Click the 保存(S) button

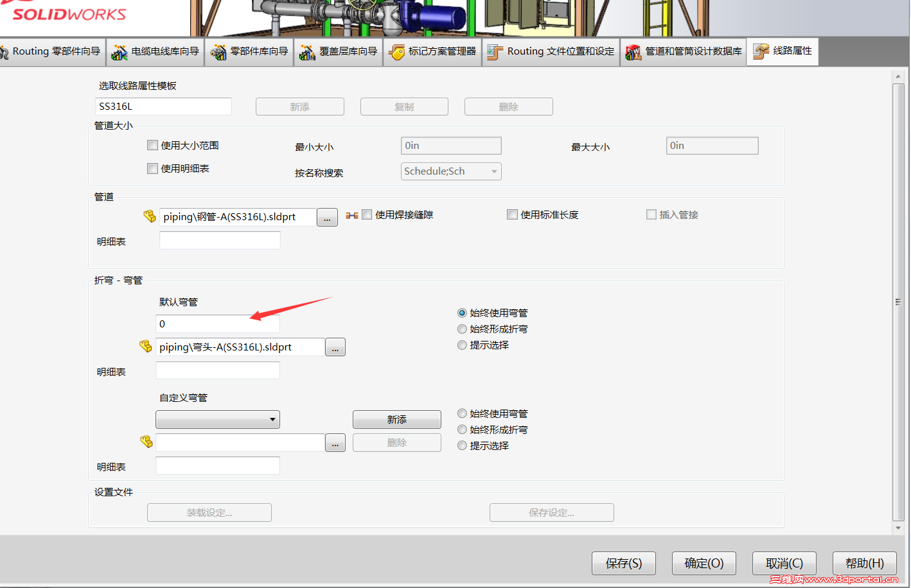pyautogui.click(x=624, y=563)
